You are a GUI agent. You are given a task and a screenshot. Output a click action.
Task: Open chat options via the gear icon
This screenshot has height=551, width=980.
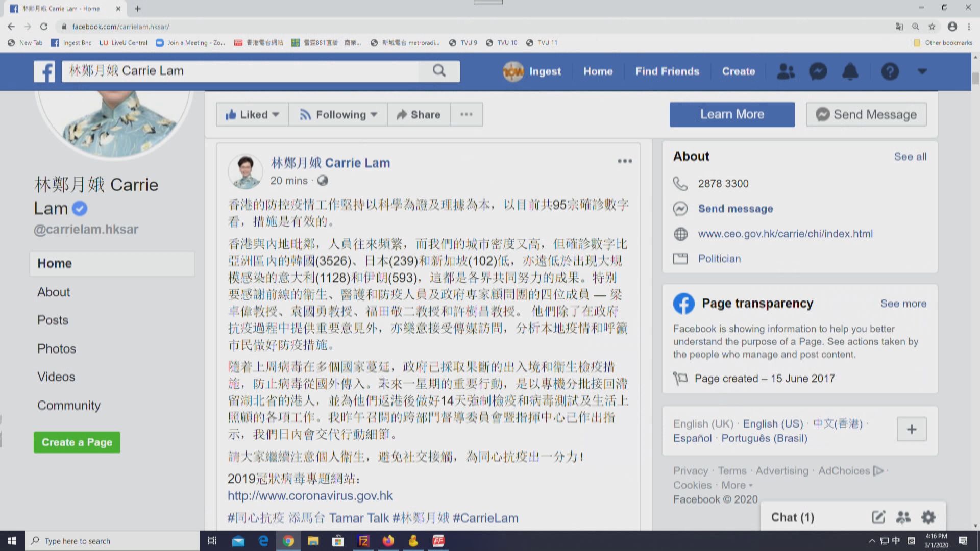click(928, 517)
